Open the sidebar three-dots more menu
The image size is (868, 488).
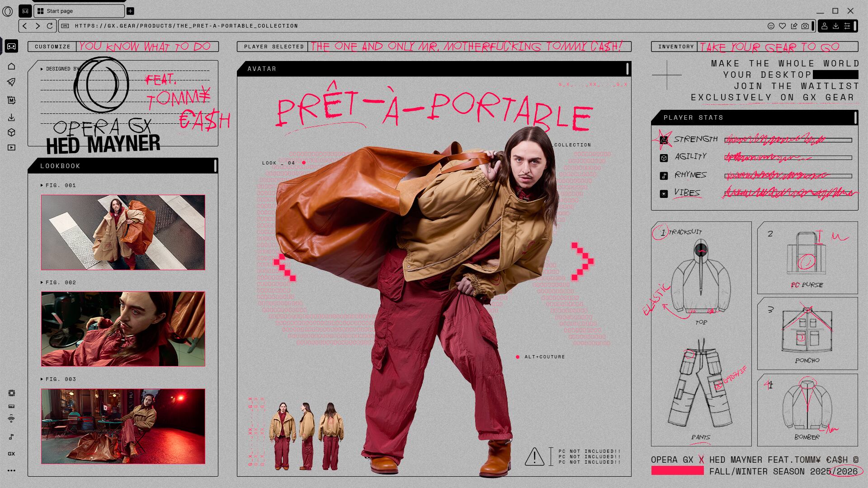(x=11, y=470)
